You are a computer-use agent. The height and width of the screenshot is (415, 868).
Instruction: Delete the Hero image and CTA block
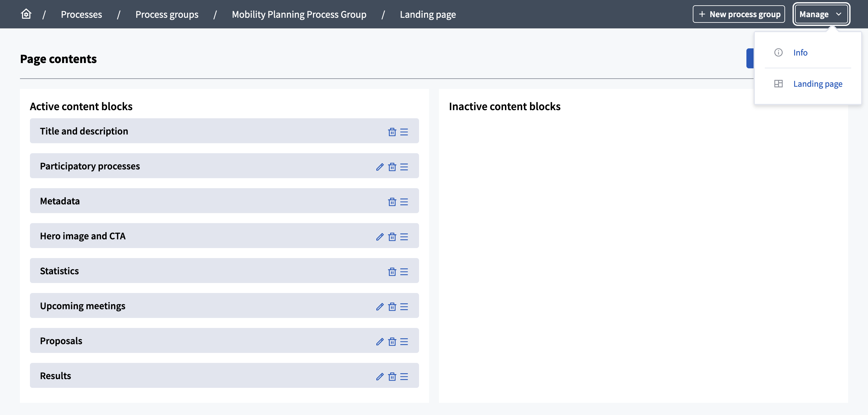click(x=392, y=237)
